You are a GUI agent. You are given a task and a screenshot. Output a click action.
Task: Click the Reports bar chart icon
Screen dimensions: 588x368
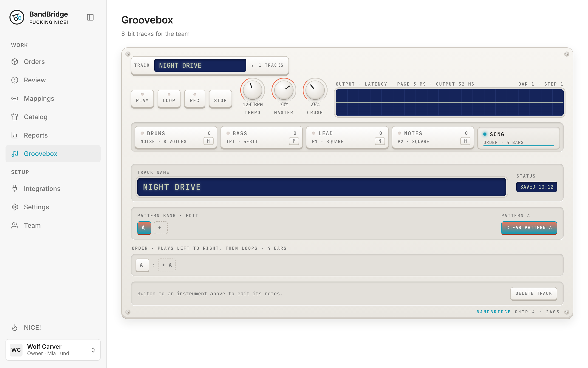[x=15, y=135]
